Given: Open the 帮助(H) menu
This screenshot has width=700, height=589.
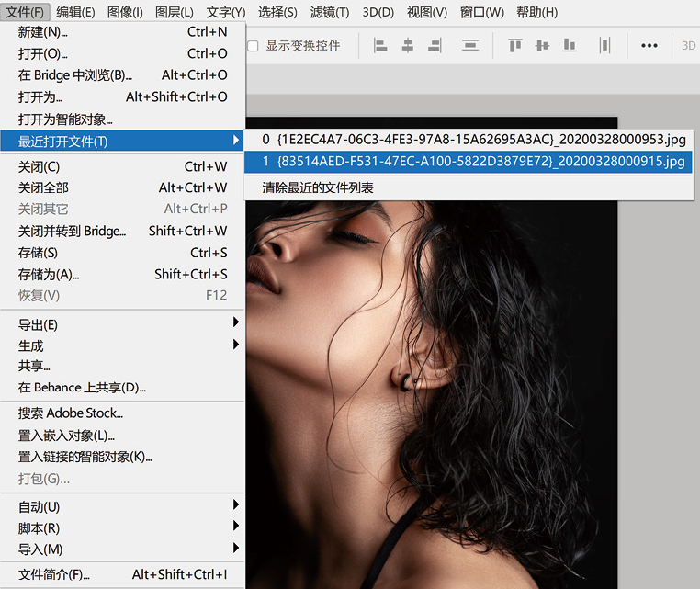Looking at the screenshot, I should [537, 12].
